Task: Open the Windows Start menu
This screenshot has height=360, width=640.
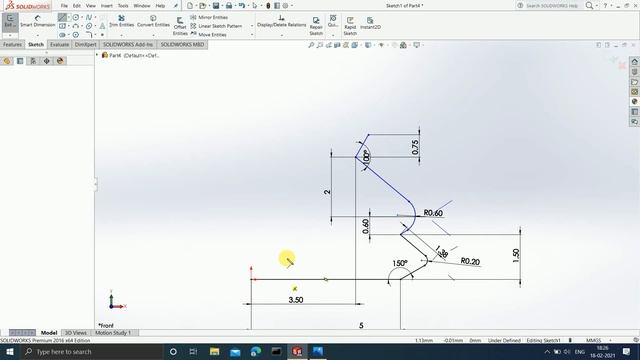Action: click(10, 351)
